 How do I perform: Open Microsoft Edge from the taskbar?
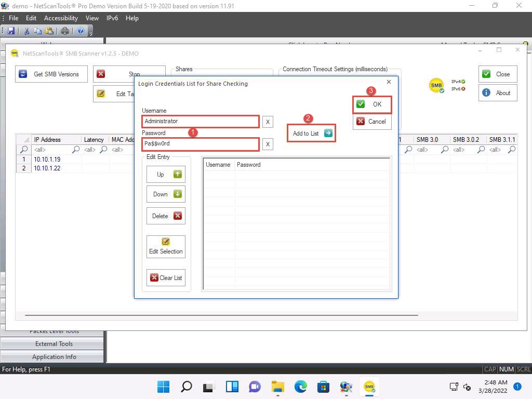[301, 387]
